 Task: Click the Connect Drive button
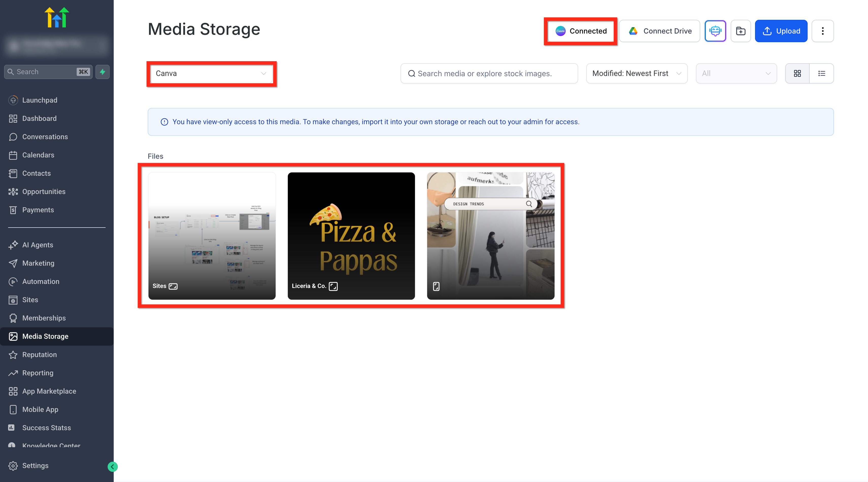[x=660, y=31]
